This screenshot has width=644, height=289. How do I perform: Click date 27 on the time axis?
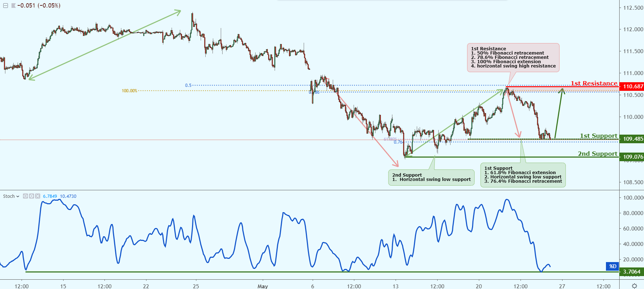point(562,286)
